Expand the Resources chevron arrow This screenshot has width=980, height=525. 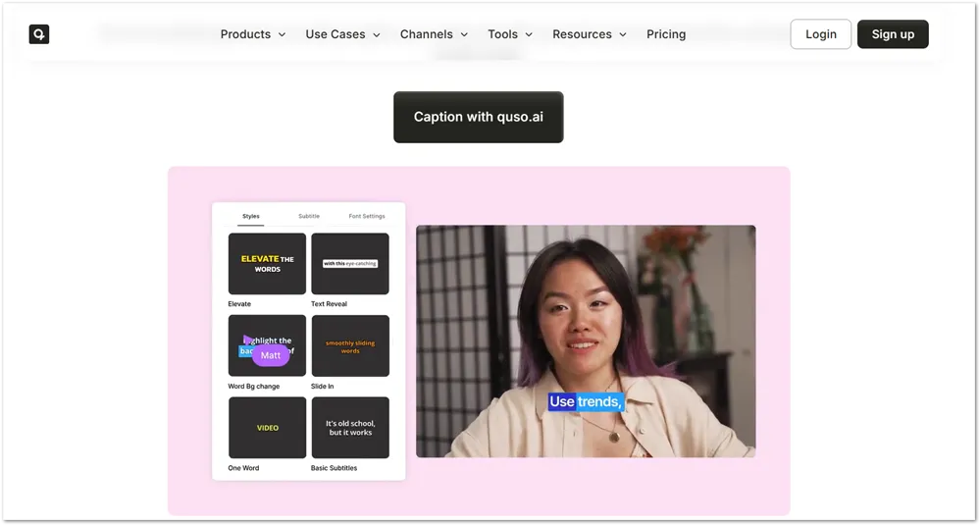pyautogui.click(x=623, y=35)
